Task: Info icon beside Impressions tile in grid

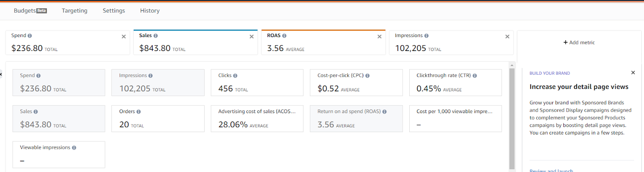Action: coord(150,76)
